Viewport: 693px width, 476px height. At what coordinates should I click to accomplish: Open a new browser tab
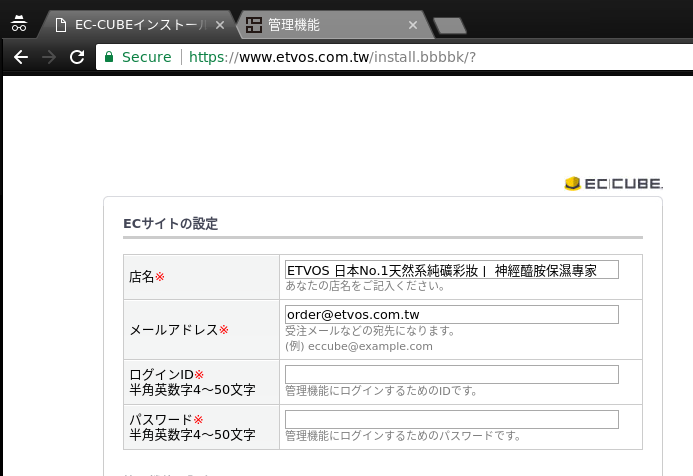pos(449,26)
